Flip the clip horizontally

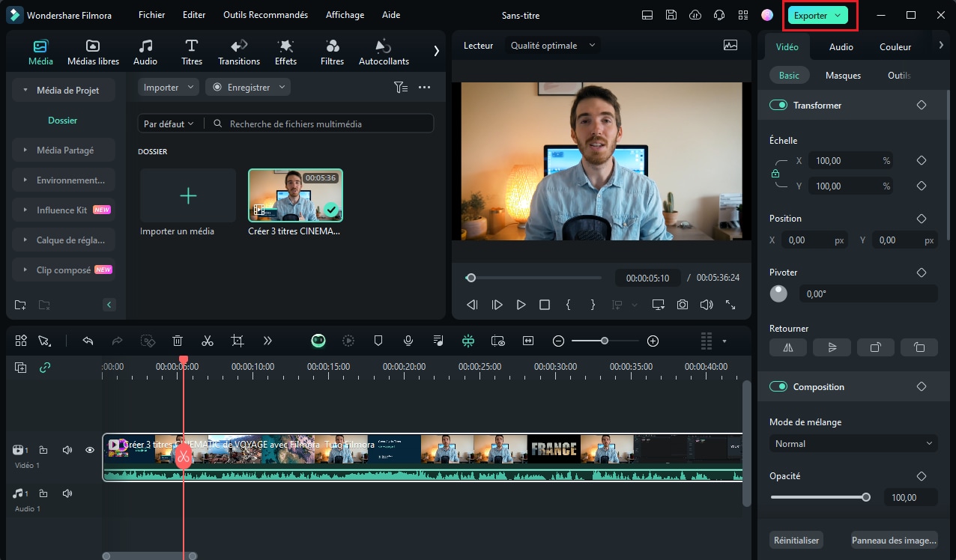[788, 347]
